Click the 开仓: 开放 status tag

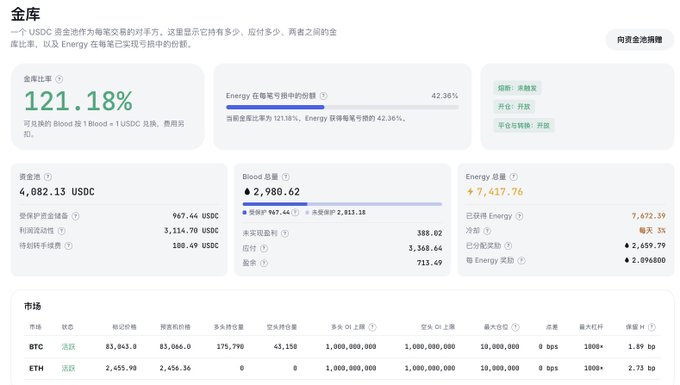[x=514, y=107]
